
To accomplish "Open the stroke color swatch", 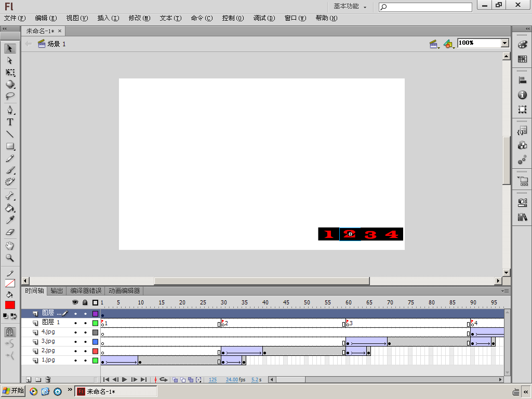I will (10, 283).
